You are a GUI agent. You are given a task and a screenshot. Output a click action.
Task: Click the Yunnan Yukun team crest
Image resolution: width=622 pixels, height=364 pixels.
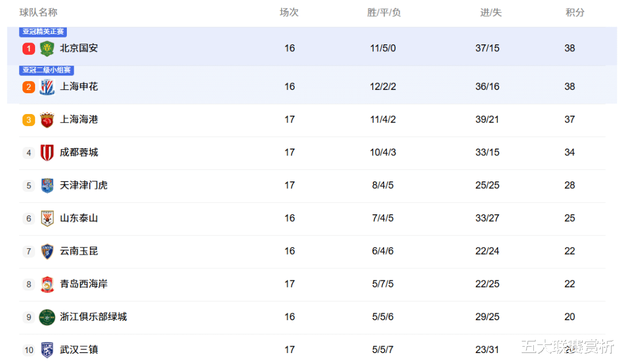pos(47,251)
